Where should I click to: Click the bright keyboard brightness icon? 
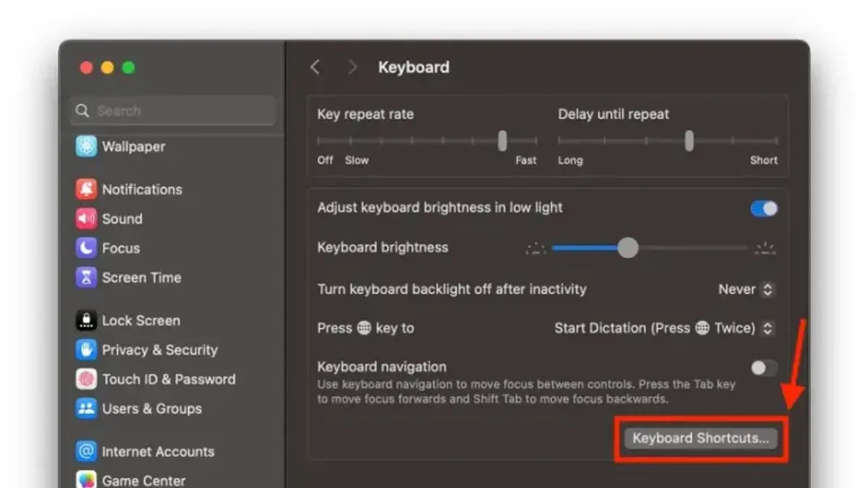(x=765, y=249)
